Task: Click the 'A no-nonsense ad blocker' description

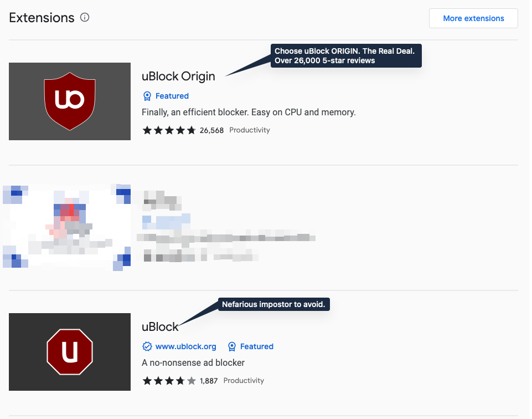Action: (193, 362)
